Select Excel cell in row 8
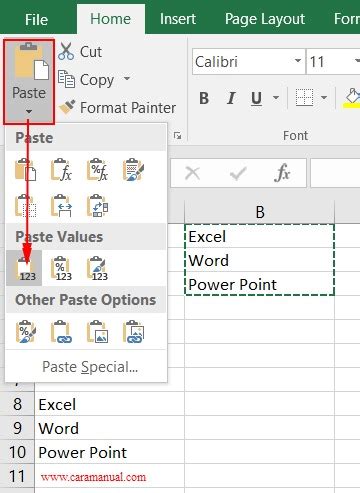 pyautogui.click(x=109, y=404)
